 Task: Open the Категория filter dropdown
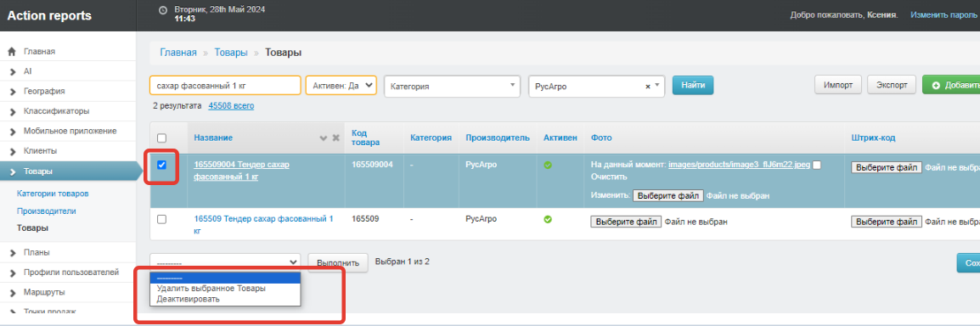tap(453, 87)
